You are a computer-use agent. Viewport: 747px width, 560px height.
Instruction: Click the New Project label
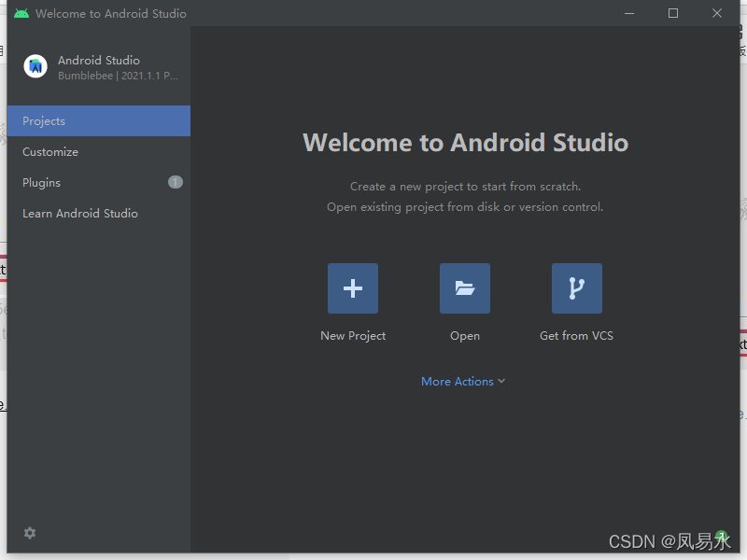(353, 336)
